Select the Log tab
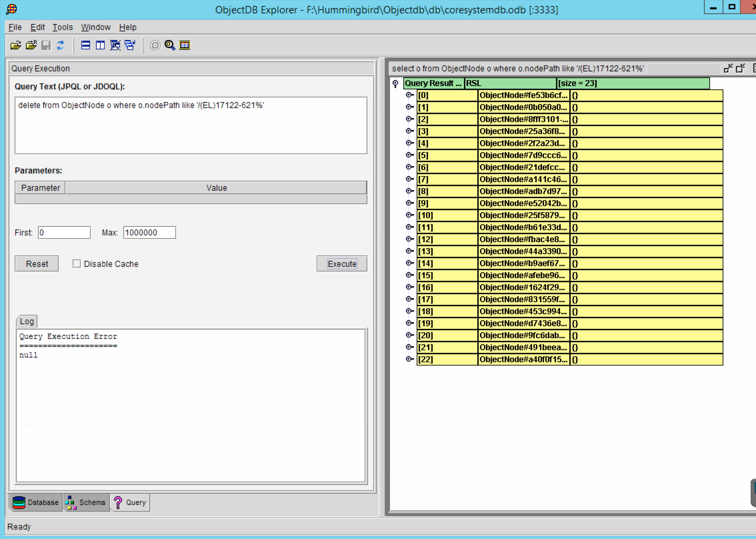 (x=27, y=321)
